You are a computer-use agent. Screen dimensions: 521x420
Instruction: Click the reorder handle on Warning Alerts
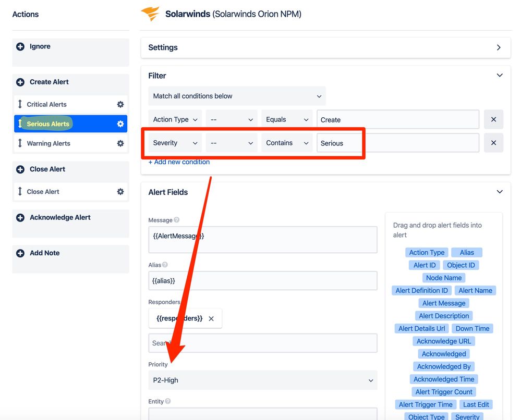(20, 143)
